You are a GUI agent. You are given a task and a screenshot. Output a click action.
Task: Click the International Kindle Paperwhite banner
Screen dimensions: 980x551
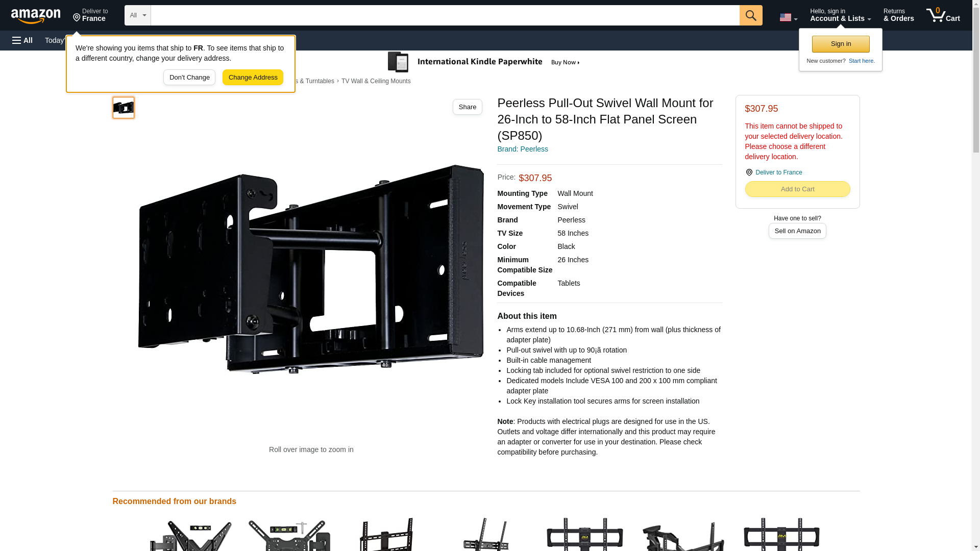tap(484, 62)
